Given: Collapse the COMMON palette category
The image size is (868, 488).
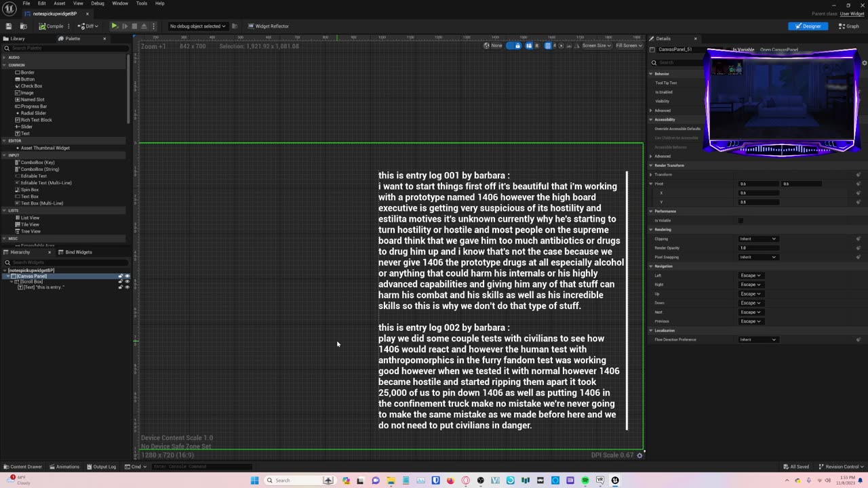Looking at the screenshot, I should (x=4, y=65).
